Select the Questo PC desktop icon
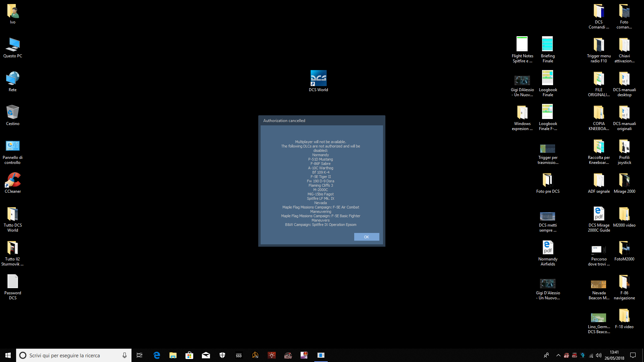 [x=13, y=48]
